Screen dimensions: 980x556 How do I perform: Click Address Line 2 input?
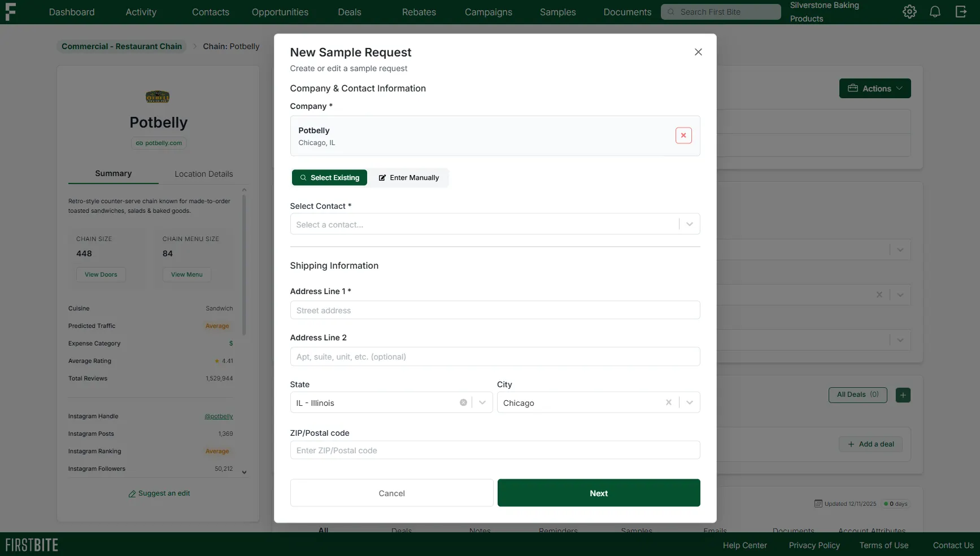pos(495,356)
